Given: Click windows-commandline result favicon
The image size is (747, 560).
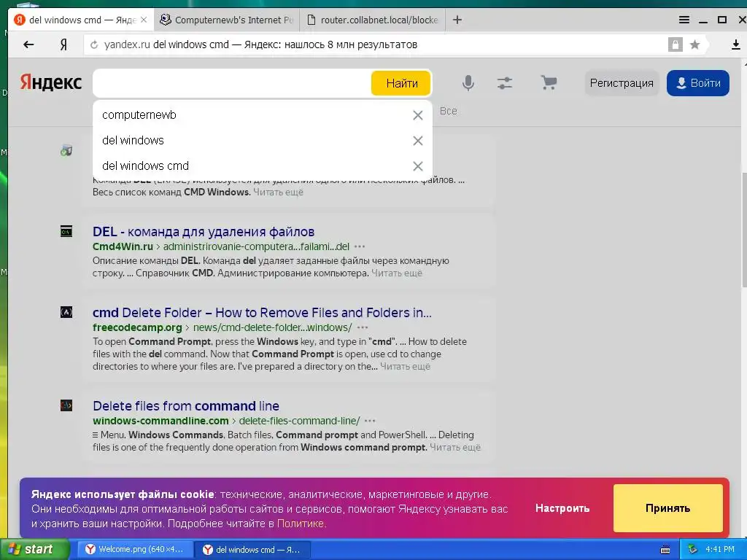Looking at the screenshot, I should coord(66,405).
